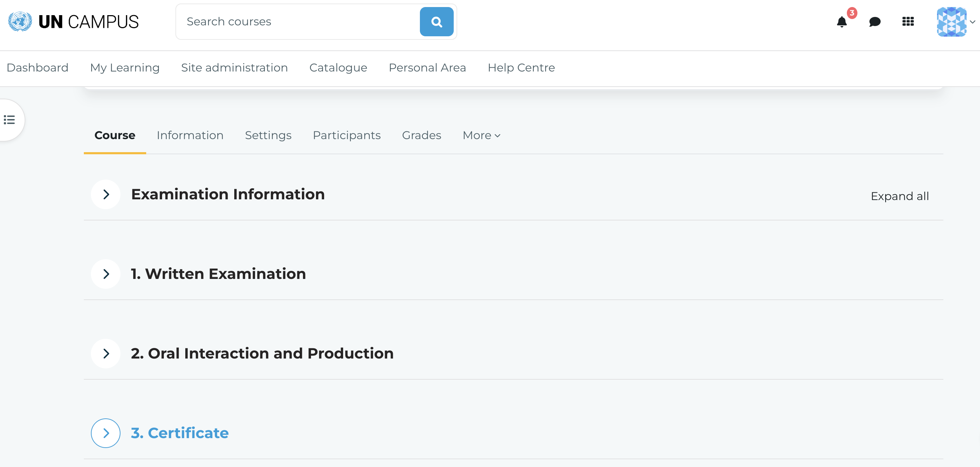Open the 3. Certificate heading link
The width and height of the screenshot is (980, 467).
coord(180,433)
